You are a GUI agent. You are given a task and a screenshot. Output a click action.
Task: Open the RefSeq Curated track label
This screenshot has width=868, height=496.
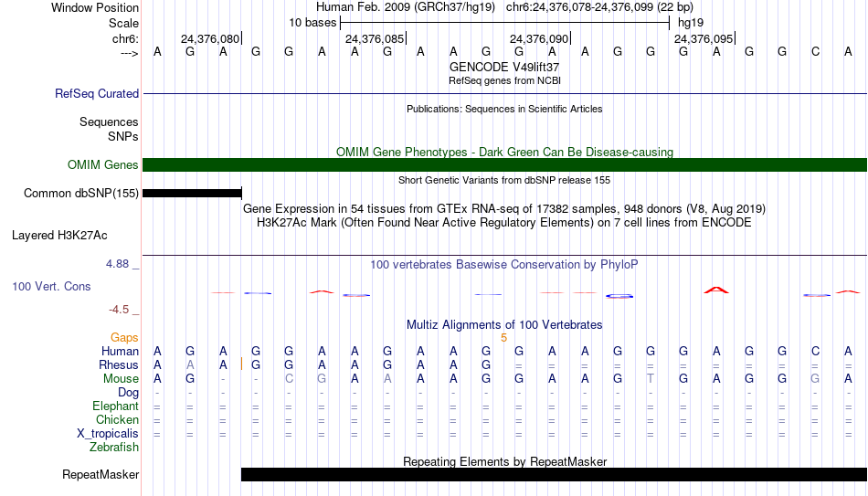tap(97, 93)
